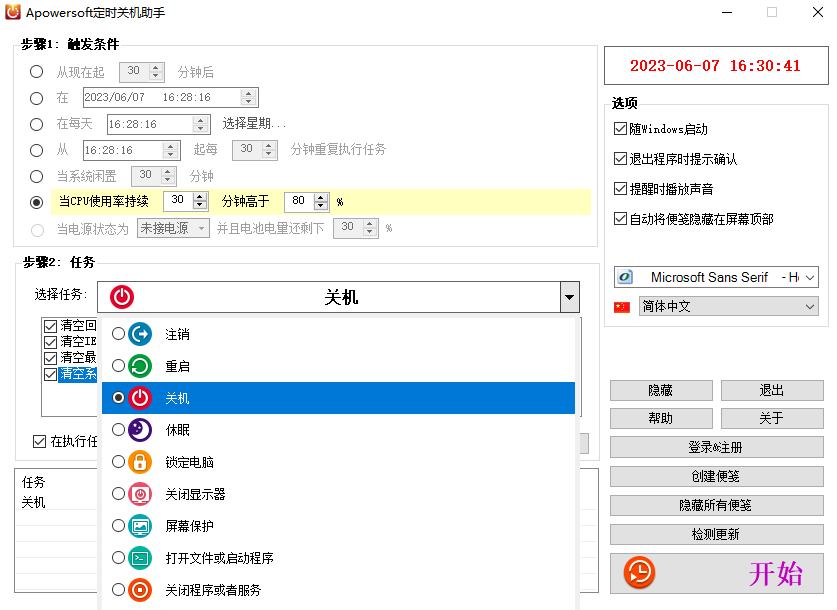Open the Microsoft Sans Serif font dropdown

810,278
